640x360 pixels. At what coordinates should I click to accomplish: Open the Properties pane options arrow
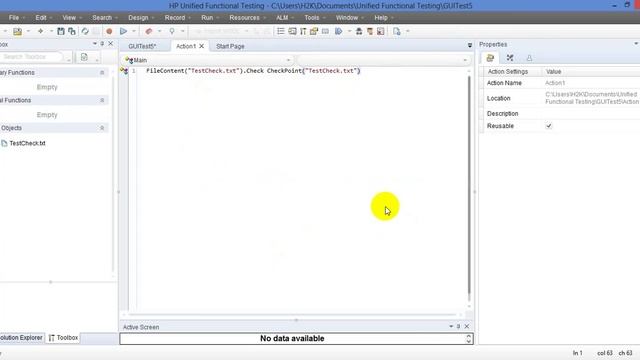636,44
